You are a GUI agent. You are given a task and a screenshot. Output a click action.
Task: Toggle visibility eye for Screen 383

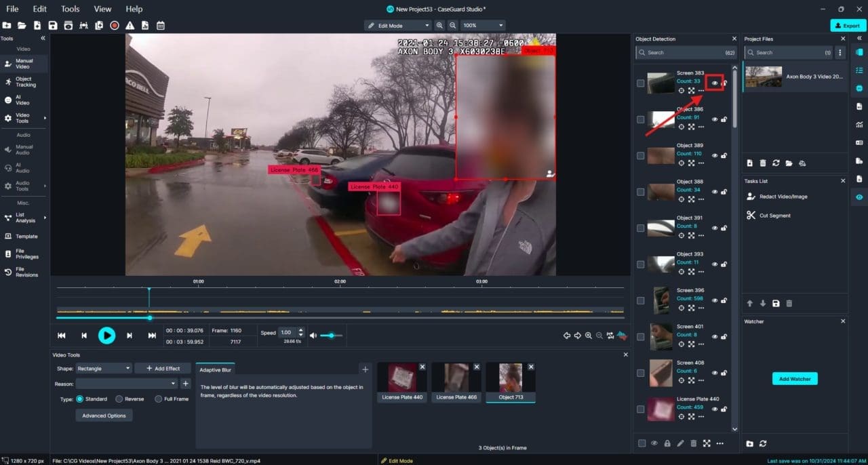coord(714,83)
